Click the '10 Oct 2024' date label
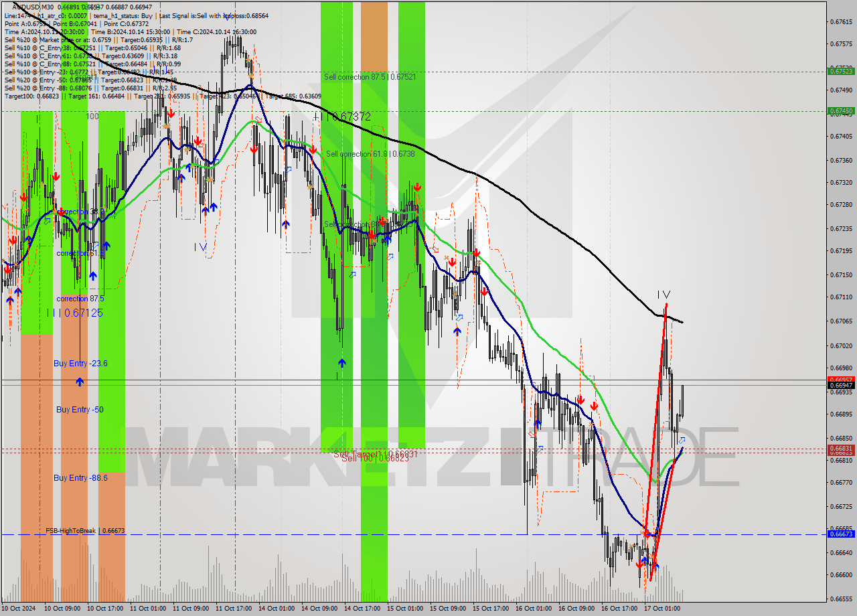This screenshot has height=616, width=857. 19,609
